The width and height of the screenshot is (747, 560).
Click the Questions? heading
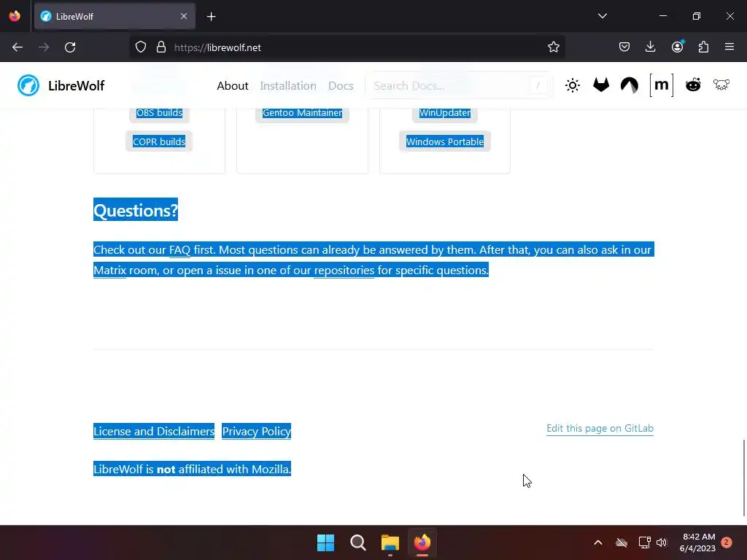(x=136, y=210)
